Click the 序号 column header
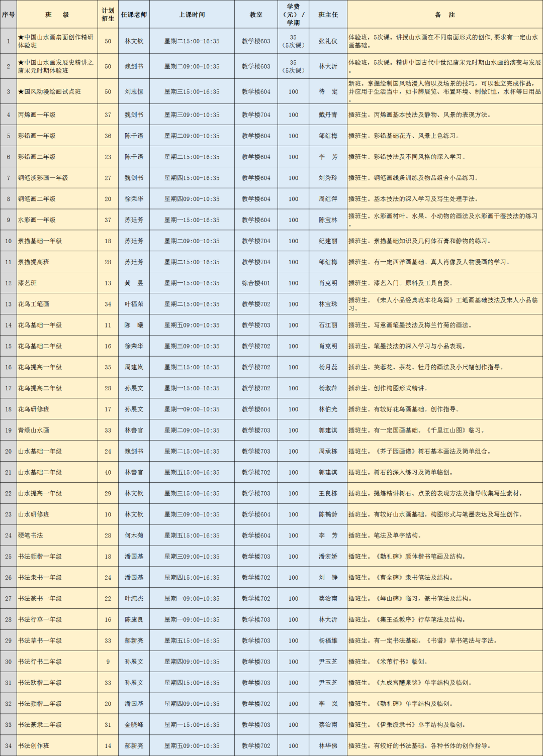543x756 pixels. tap(8, 15)
